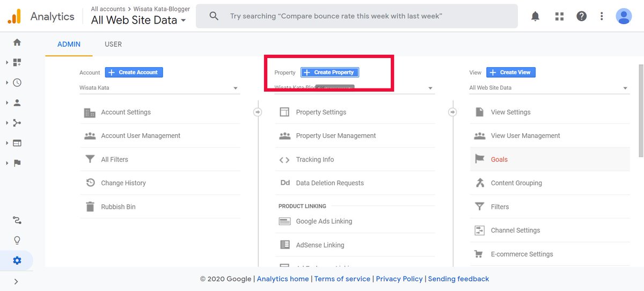The width and height of the screenshot is (644, 291).
Task: Open the Home icon in sidebar
Action: click(17, 42)
